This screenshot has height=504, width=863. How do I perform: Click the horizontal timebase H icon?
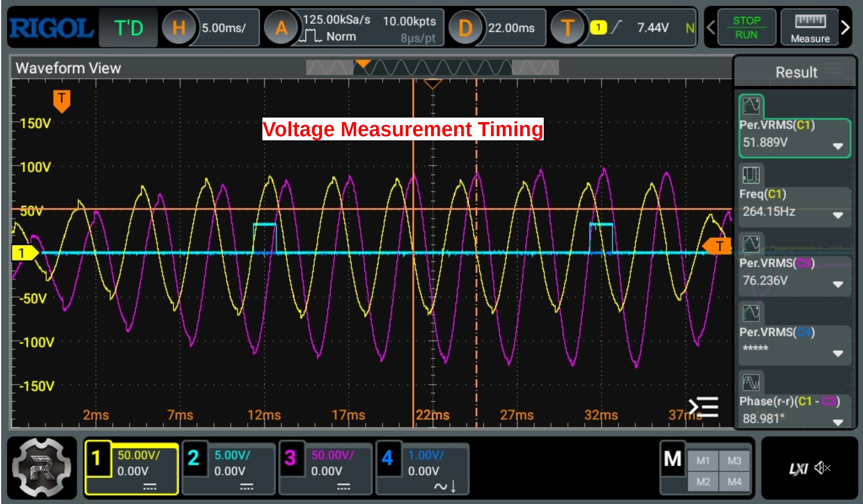178,28
